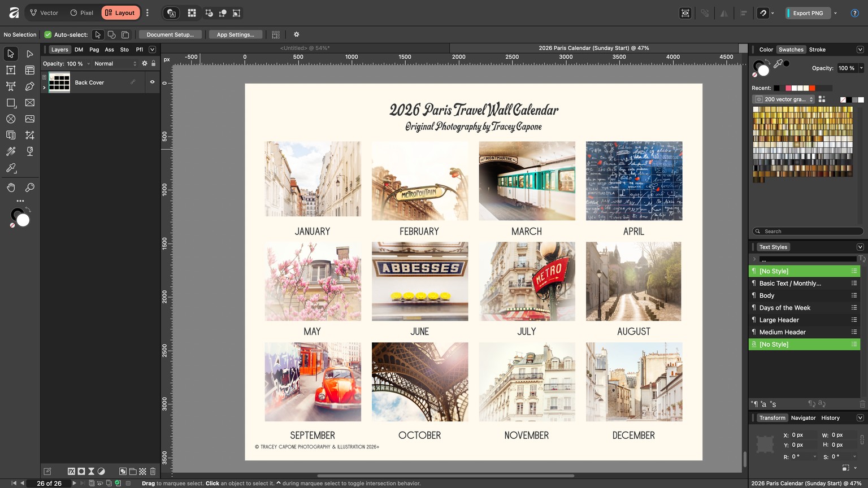Viewport: 868px width, 488px height.
Task: Open the Normal blend mode dropdown
Action: (115, 64)
